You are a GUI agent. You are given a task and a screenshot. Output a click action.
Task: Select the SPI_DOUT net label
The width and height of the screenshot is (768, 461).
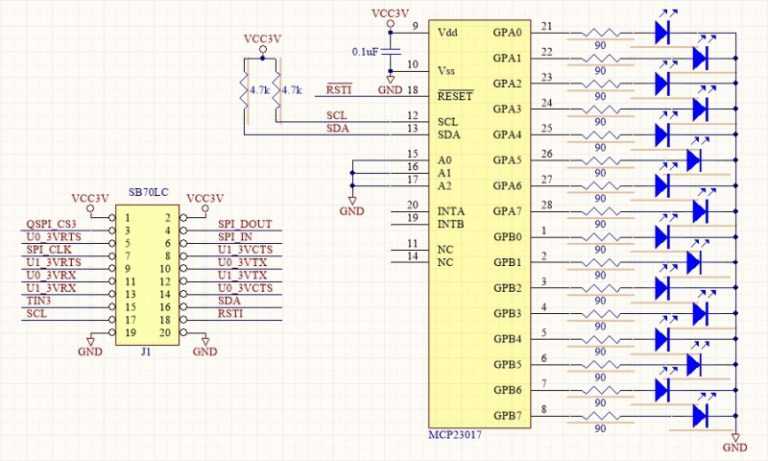[245, 224]
